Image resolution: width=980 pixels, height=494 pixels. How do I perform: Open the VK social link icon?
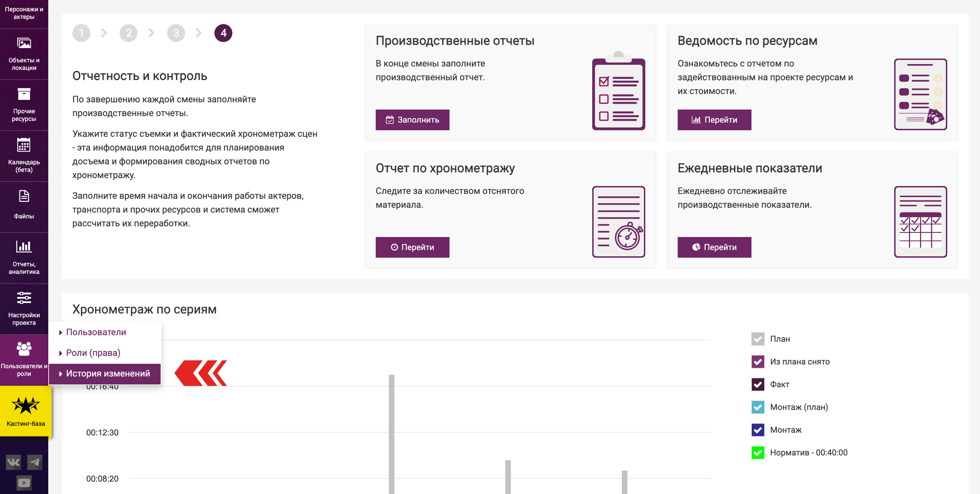14,462
